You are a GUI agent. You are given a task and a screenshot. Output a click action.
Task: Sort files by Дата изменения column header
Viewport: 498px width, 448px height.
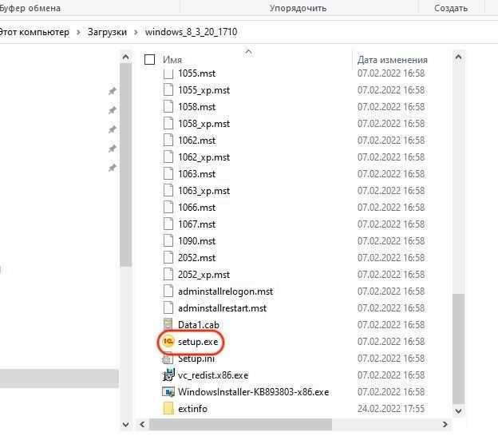click(392, 60)
